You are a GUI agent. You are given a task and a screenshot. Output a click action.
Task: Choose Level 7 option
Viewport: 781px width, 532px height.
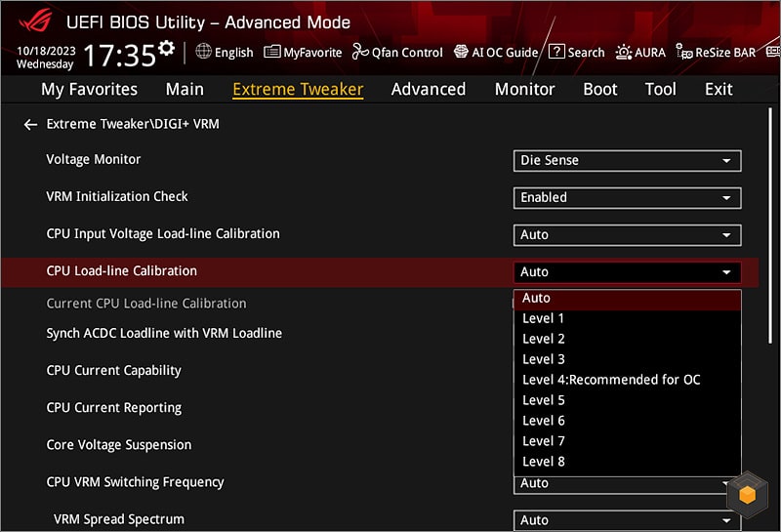(627, 441)
